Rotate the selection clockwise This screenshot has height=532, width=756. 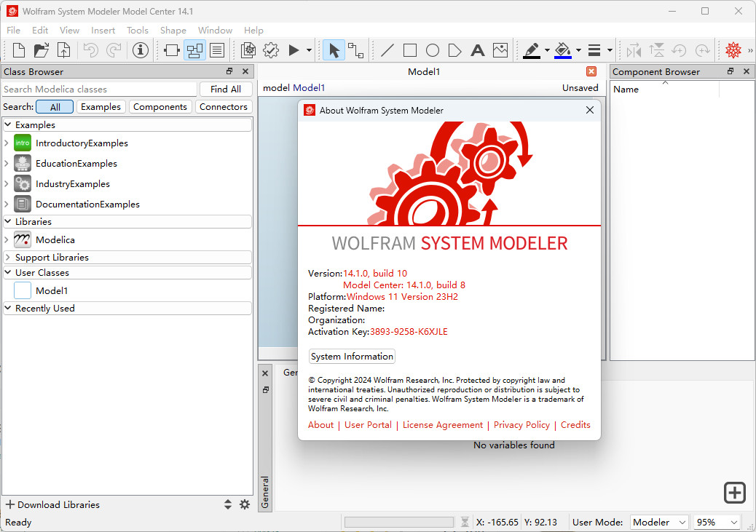[x=703, y=50]
